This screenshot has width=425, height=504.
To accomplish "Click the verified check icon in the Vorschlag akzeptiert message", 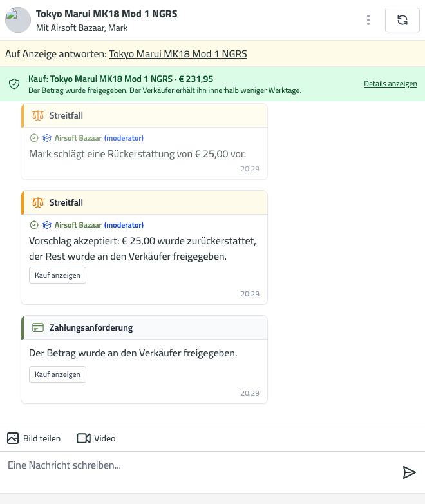I will (x=34, y=225).
